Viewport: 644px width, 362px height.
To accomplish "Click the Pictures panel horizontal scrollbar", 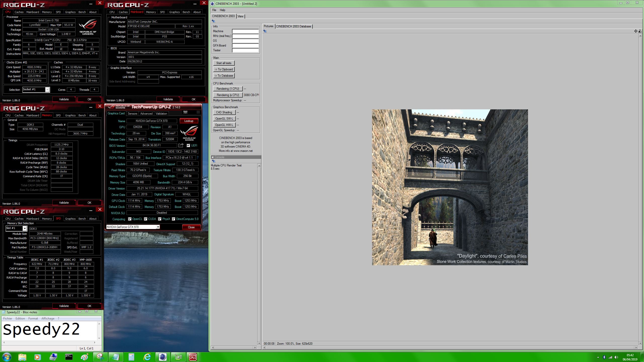I will (450, 348).
